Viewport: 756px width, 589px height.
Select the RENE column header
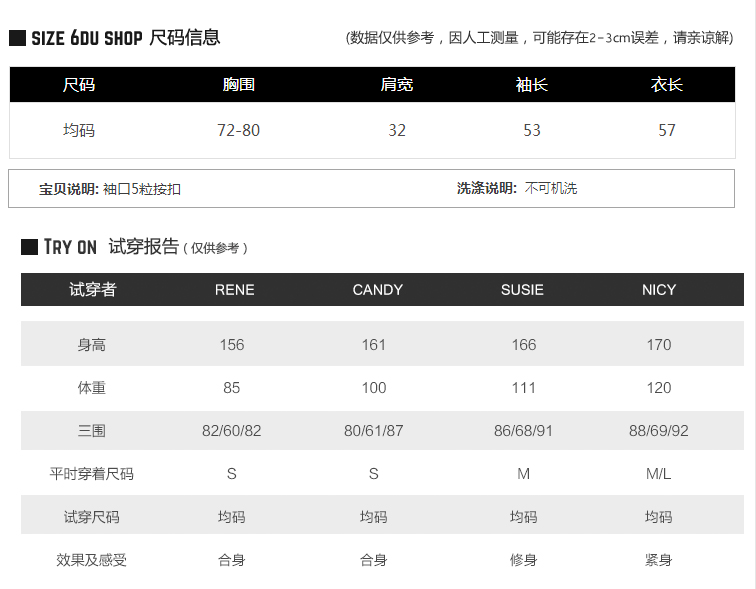click(x=234, y=289)
